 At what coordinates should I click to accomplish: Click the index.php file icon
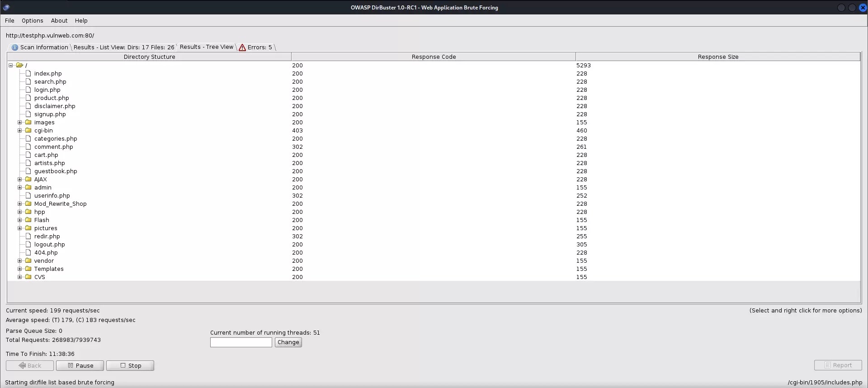[28, 73]
